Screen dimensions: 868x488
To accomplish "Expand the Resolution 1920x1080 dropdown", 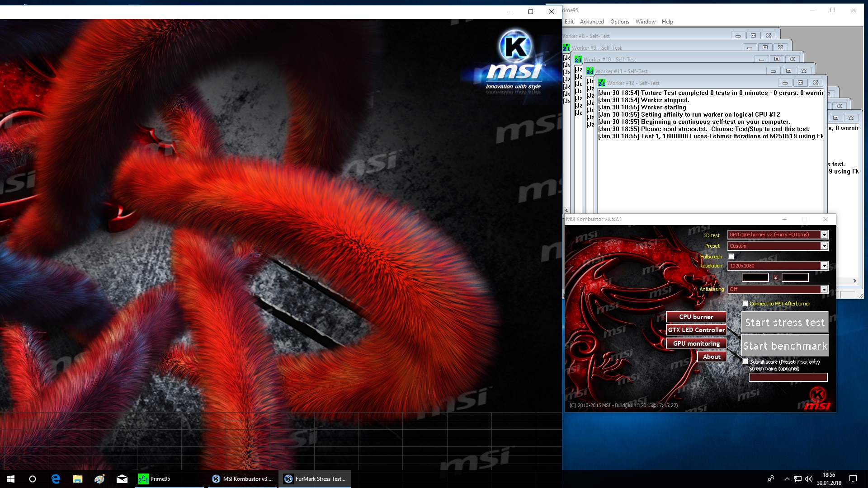I will (824, 266).
